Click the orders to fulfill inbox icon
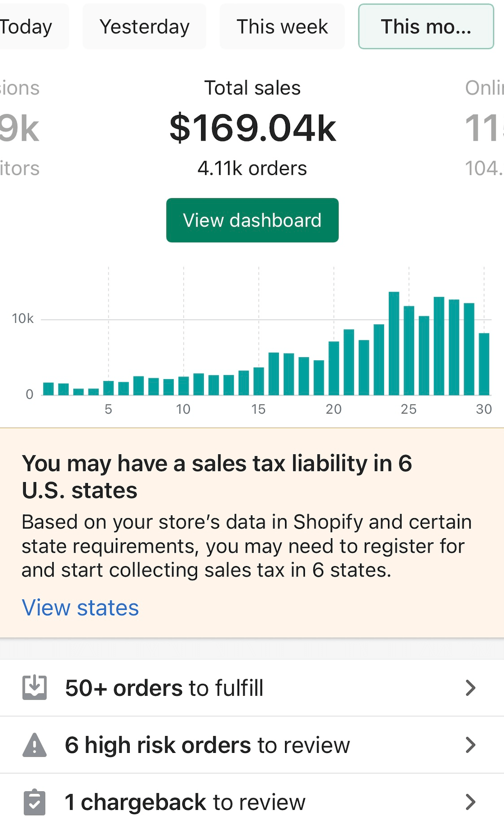The image size is (504, 822). (x=35, y=688)
